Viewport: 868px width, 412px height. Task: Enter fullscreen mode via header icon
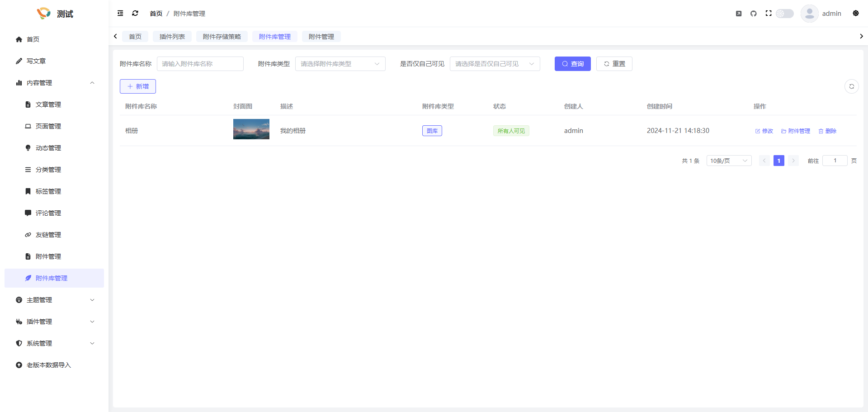coord(768,14)
